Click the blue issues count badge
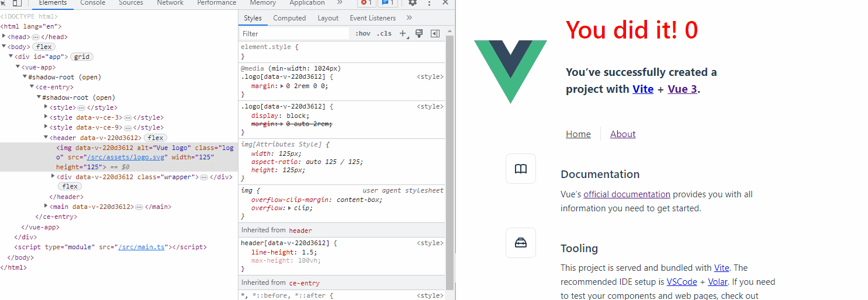The height and width of the screenshot is (300, 868). 388,2
